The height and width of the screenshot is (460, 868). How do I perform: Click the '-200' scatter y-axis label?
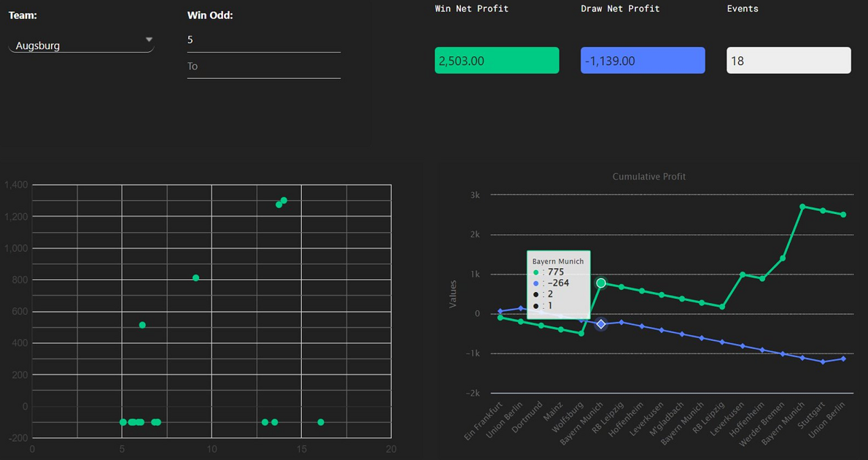point(18,438)
